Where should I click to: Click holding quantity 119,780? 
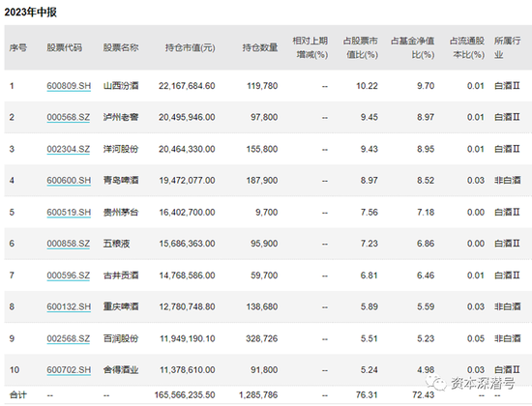[x=262, y=86]
